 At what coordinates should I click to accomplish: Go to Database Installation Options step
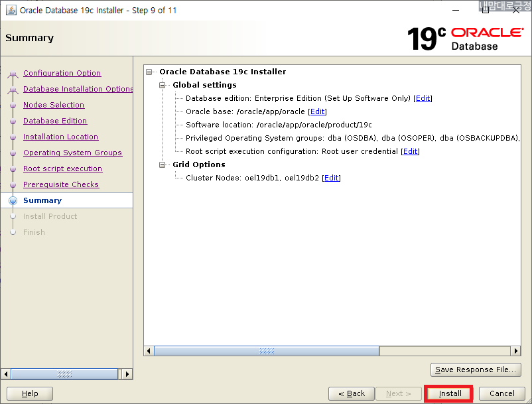(78, 89)
